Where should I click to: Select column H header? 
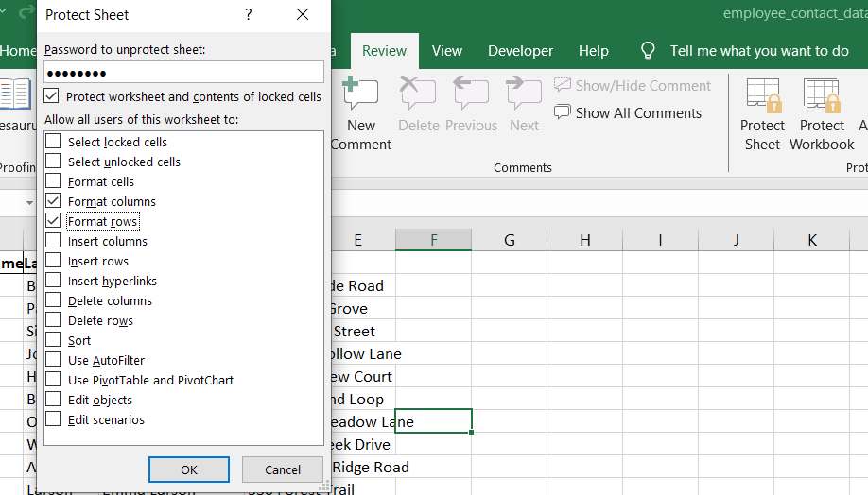pos(584,240)
